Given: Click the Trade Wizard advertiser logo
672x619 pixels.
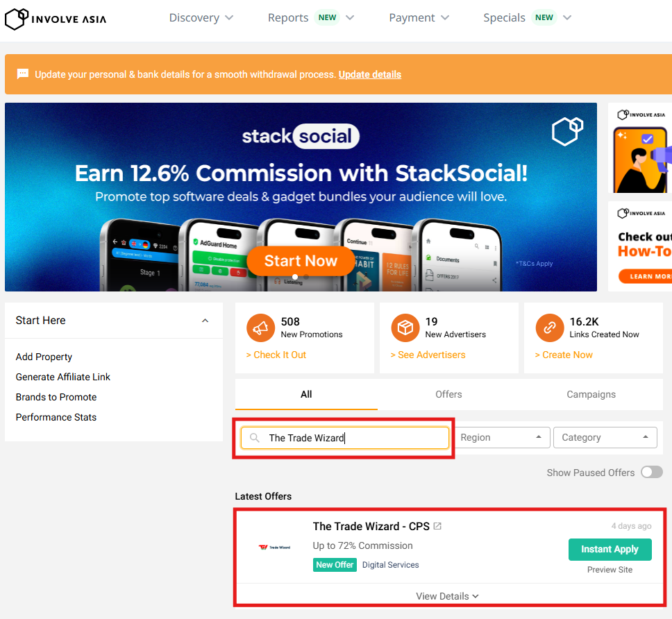Looking at the screenshot, I should pos(274,548).
